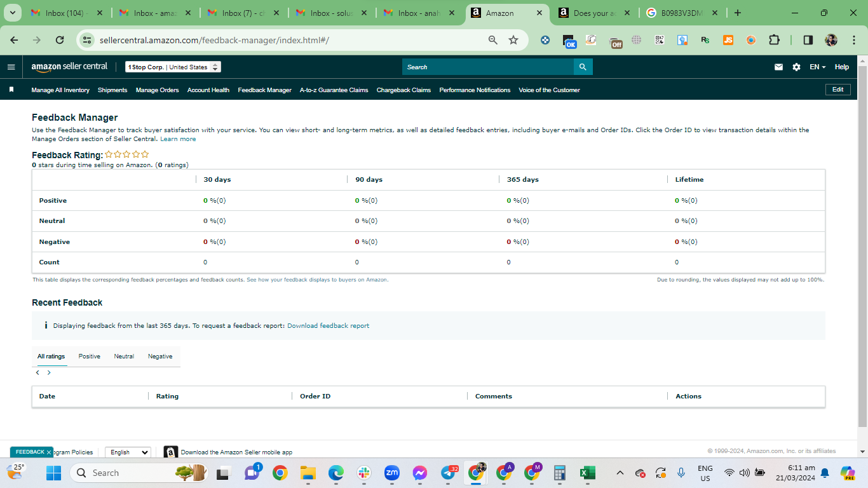Open Excel from the taskbar
This screenshot has width=868, height=488.
tap(587, 473)
